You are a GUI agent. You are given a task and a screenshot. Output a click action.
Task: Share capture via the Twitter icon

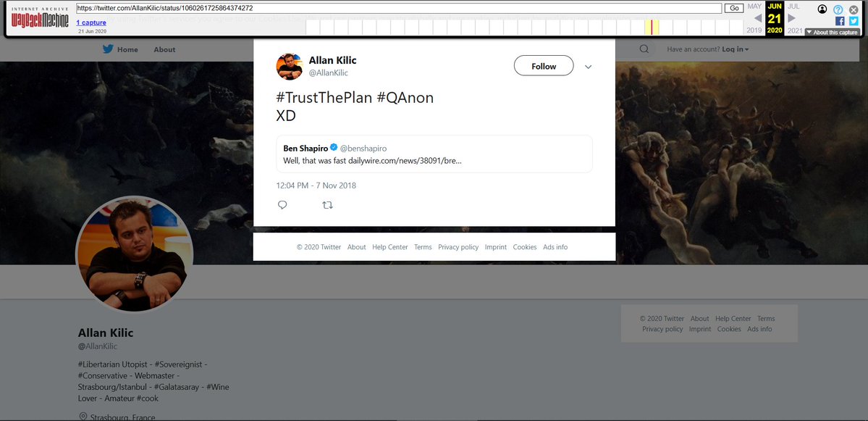854,21
